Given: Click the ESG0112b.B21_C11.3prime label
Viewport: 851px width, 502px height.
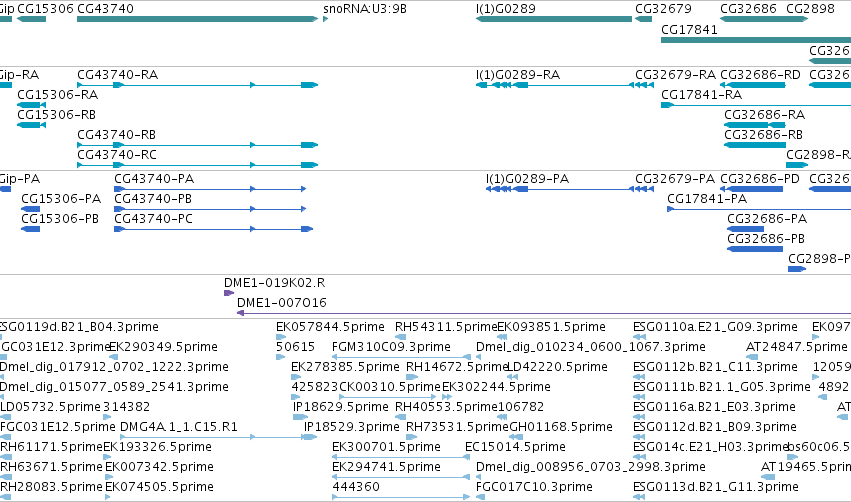Looking at the screenshot, I should [x=715, y=367].
